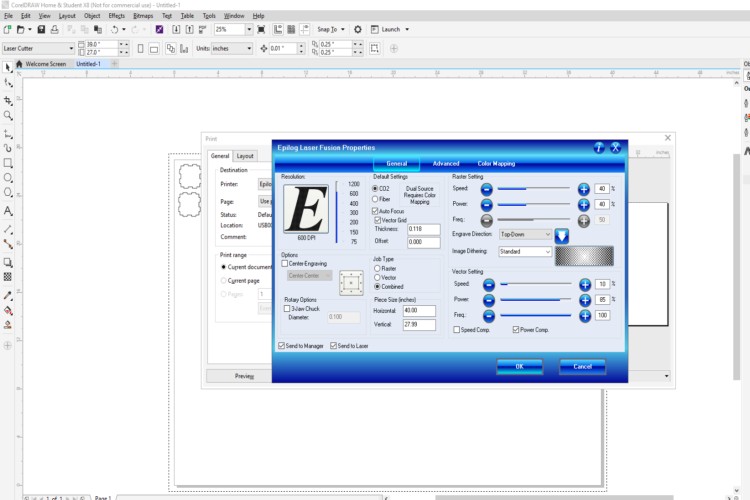Toggle the Auto Focus checkbox
The height and width of the screenshot is (500, 750).
pyautogui.click(x=375, y=211)
